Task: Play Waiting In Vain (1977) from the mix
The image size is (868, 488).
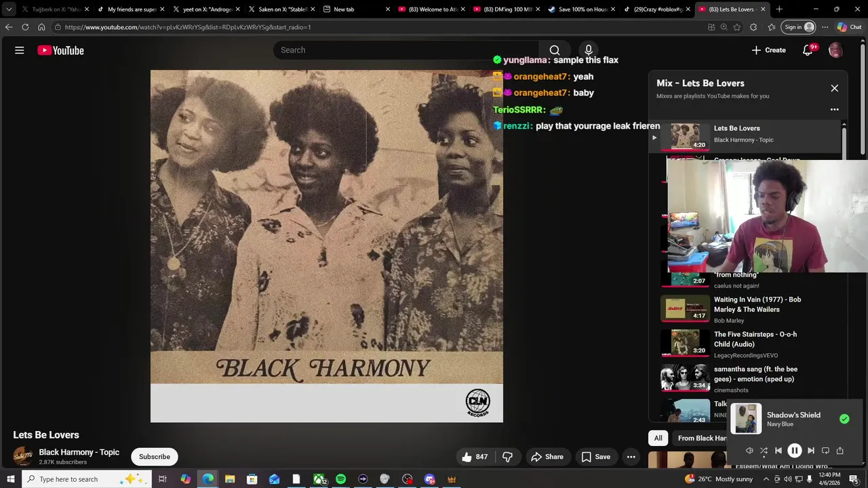Action: tap(745, 309)
